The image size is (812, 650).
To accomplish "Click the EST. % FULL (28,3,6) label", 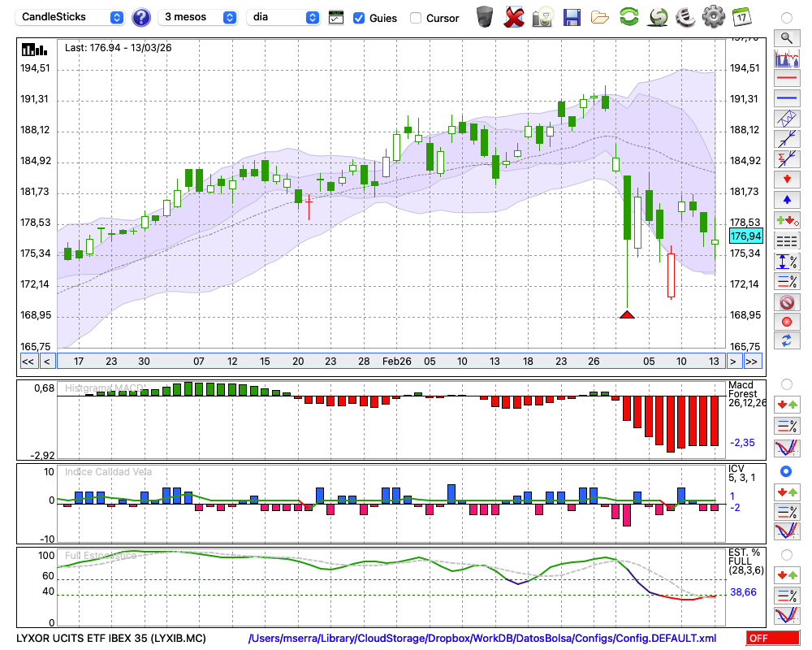I will tap(746, 561).
